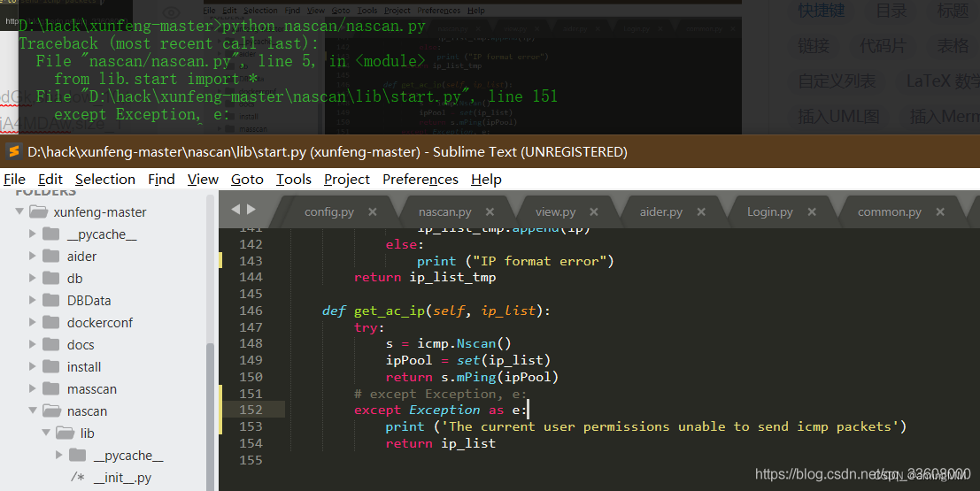Switch to the Login.py tab
This screenshot has width=980, height=491.
pos(770,211)
